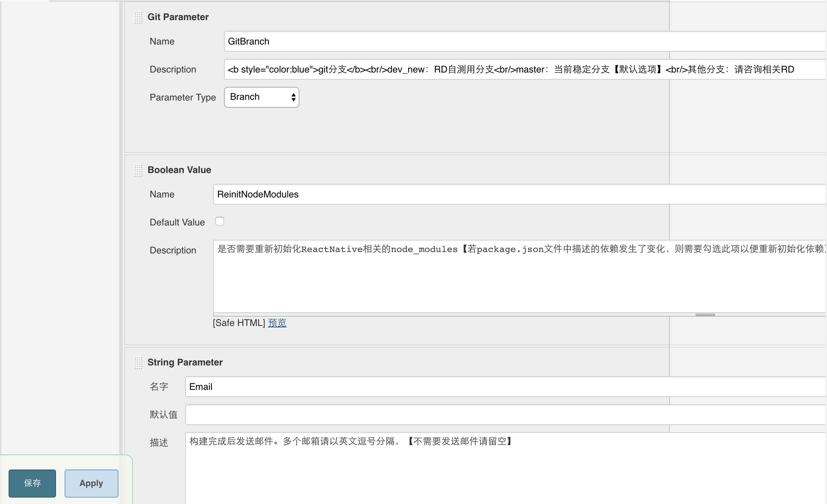Focus the GitBranch name field
Screen dimensions: 827x504
pyautogui.click(x=525, y=41)
